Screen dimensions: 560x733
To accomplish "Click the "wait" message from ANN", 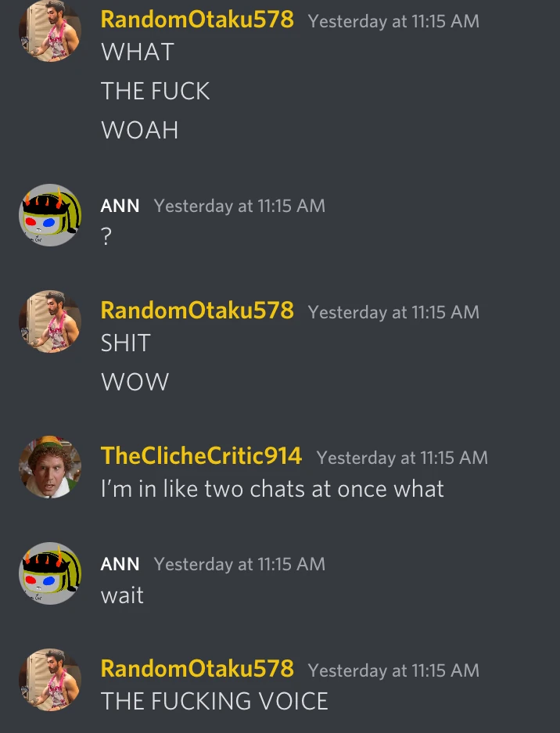I will 122,595.
